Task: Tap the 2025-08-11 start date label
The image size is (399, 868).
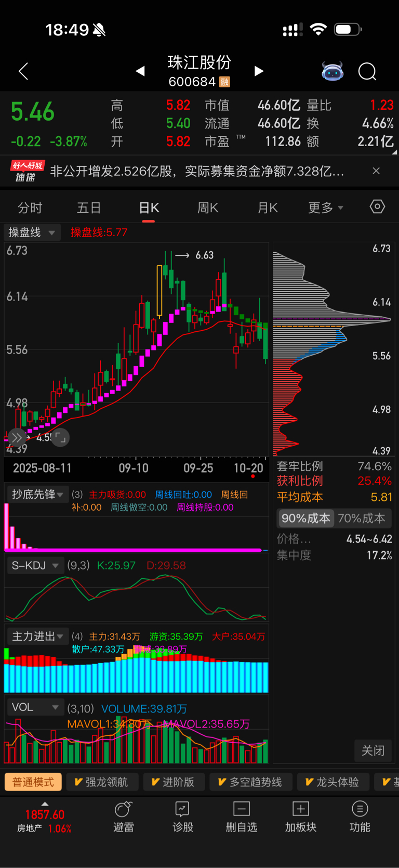Action: (42, 468)
